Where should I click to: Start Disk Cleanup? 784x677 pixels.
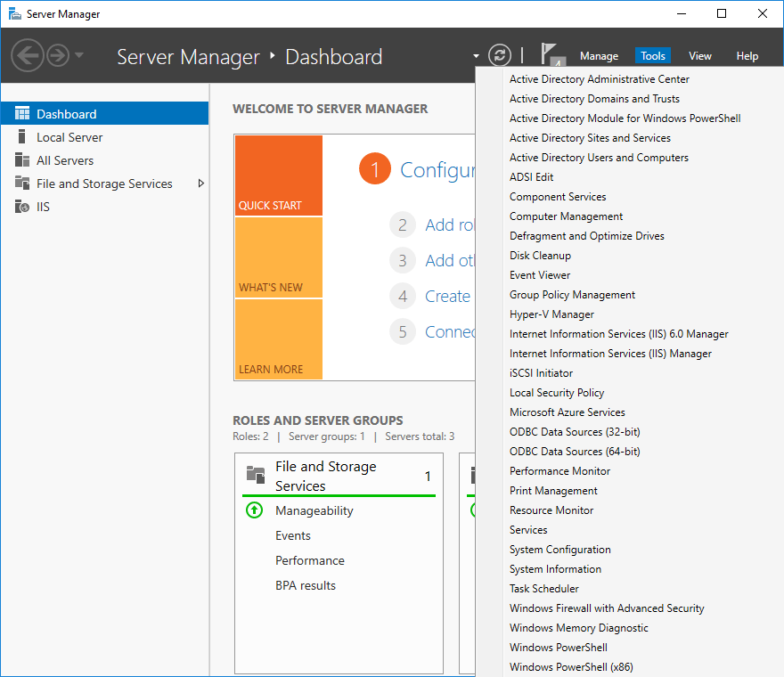(540, 256)
